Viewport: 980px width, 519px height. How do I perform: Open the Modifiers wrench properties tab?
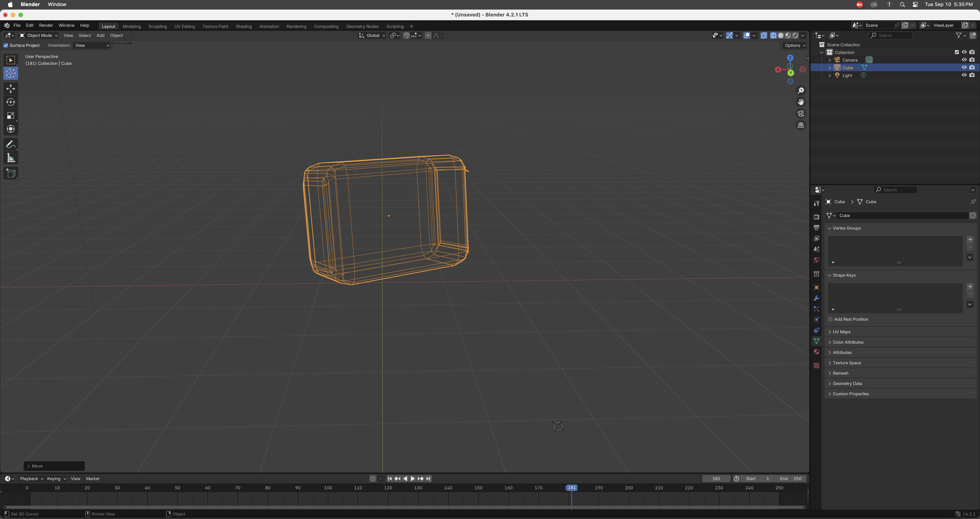(x=816, y=298)
